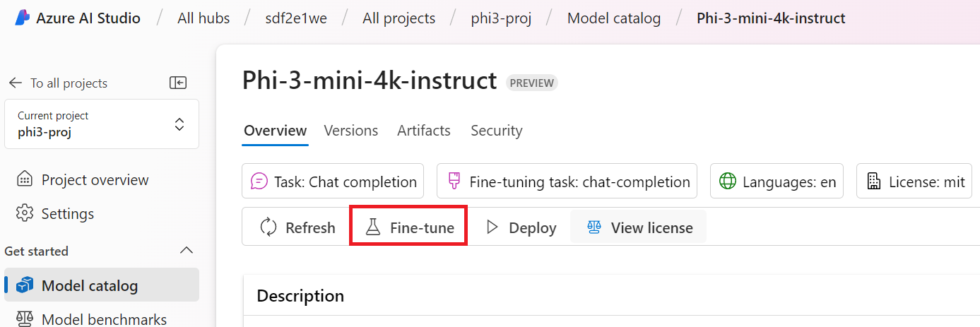Collapse the sidebar with panel icon
Viewport: 980px width, 327px height.
coord(178,83)
